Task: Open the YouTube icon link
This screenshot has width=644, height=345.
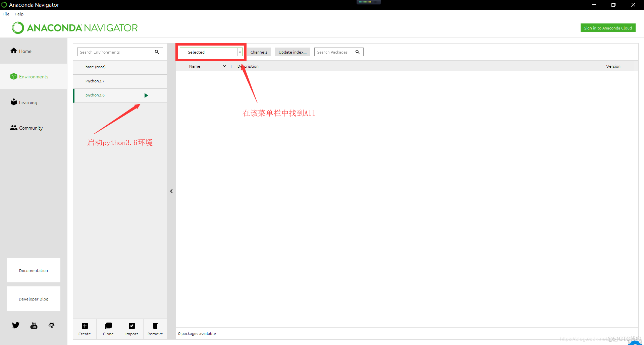Action: pos(34,325)
